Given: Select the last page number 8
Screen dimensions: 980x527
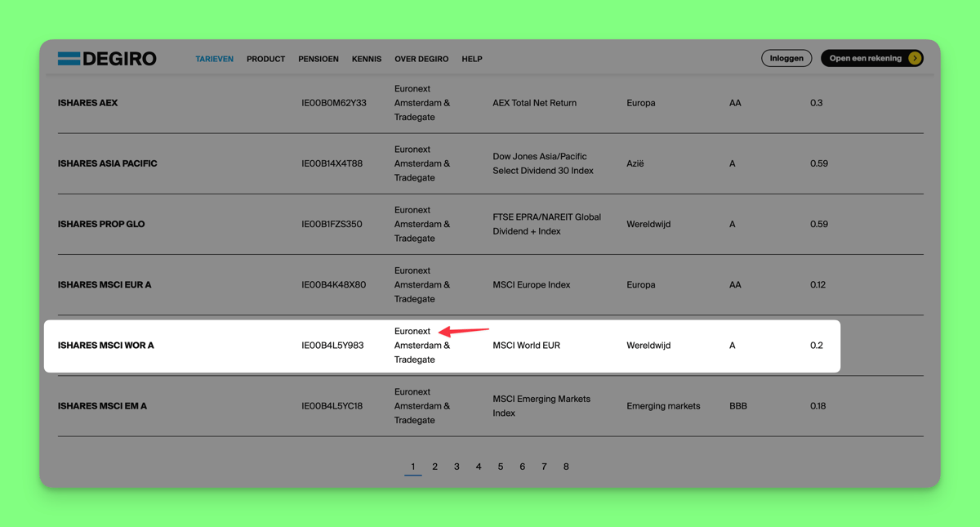Looking at the screenshot, I should tap(566, 467).
